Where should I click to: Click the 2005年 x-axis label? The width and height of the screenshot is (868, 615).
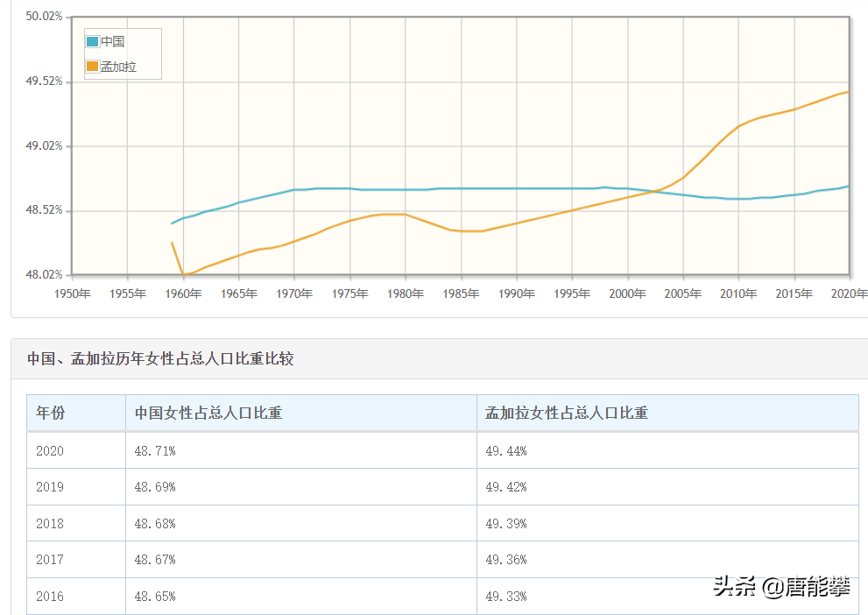tap(682, 293)
